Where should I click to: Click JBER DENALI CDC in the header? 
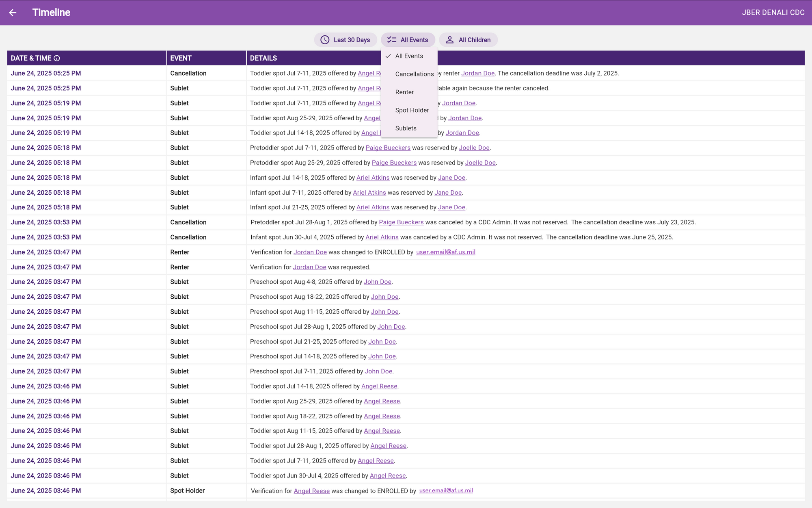(x=773, y=13)
